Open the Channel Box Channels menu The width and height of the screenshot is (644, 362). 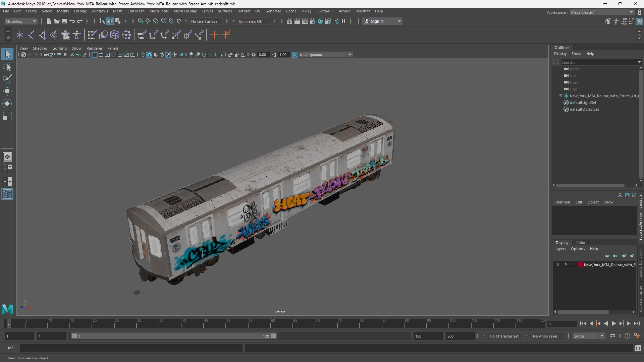click(x=562, y=202)
